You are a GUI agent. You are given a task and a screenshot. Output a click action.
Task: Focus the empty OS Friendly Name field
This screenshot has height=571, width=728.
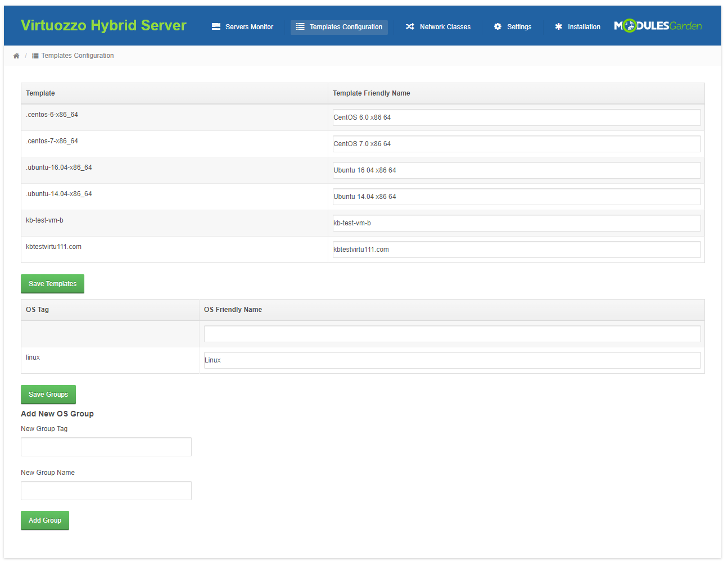(x=453, y=334)
